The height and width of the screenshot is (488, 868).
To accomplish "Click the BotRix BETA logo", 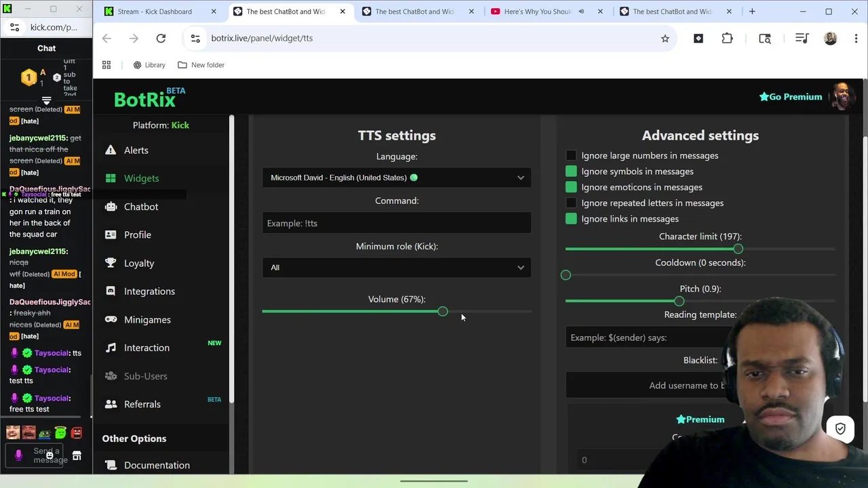I will click(149, 98).
